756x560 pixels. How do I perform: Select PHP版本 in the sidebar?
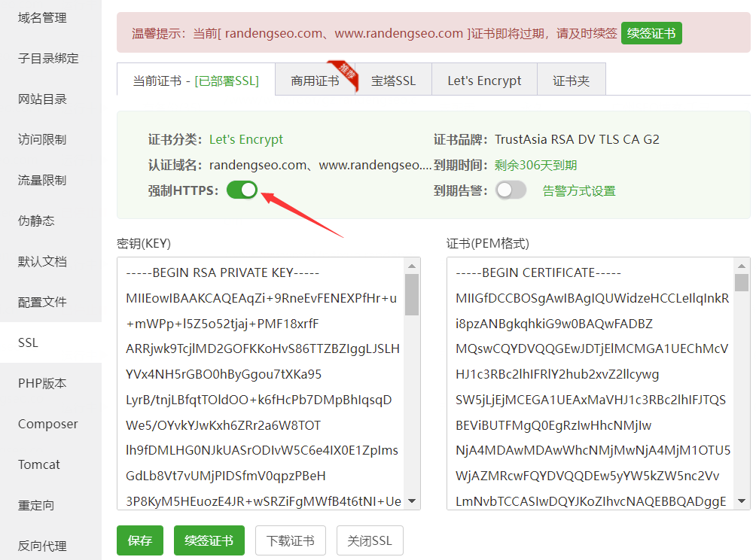coord(42,383)
